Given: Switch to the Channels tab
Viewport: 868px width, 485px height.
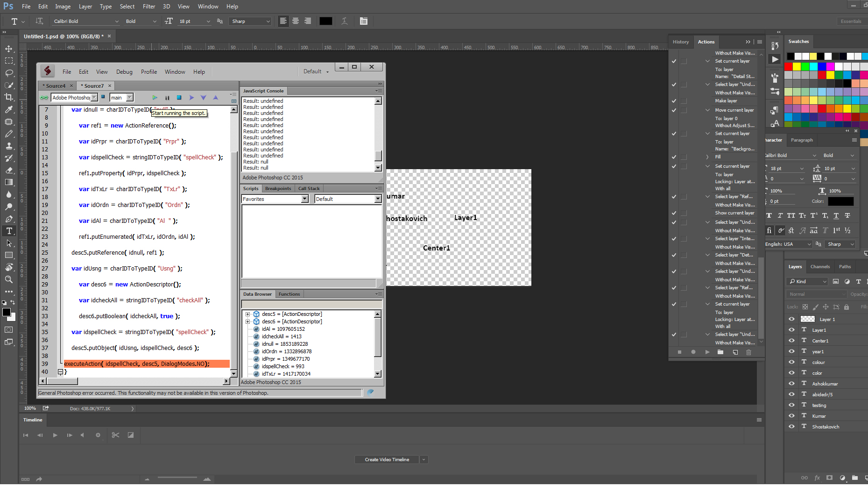Looking at the screenshot, I should pyautogui.click(x=820, y=266).
